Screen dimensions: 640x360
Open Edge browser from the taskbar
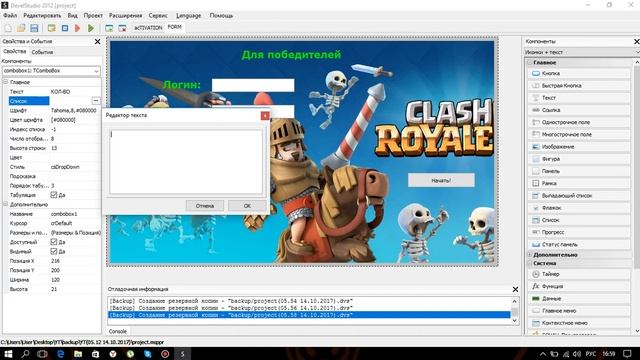pos(60,354)
